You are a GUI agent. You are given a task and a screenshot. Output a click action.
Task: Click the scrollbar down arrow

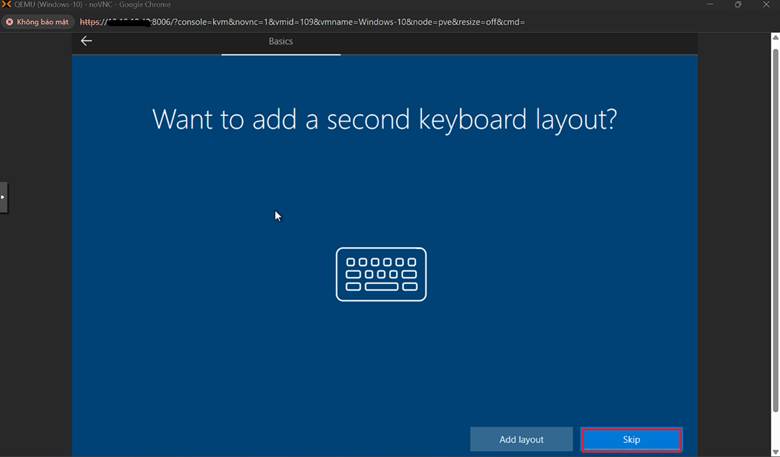[x=774, y=450]
